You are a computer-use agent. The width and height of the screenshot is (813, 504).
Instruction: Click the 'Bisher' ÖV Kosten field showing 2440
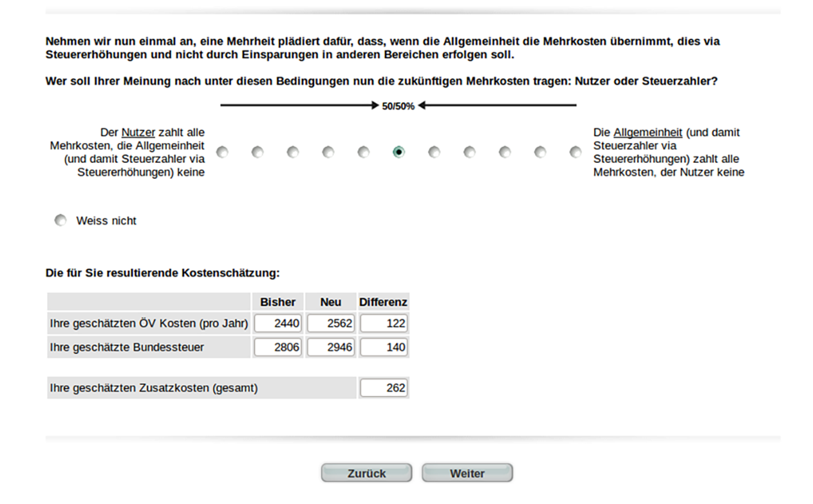point(277,322)
